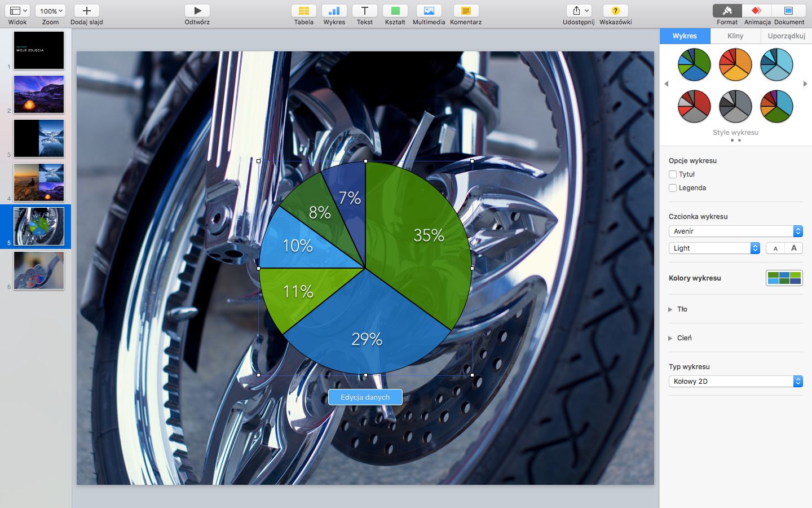Open the Widok view menu icon
812x508 pixels.
(17, 11)
